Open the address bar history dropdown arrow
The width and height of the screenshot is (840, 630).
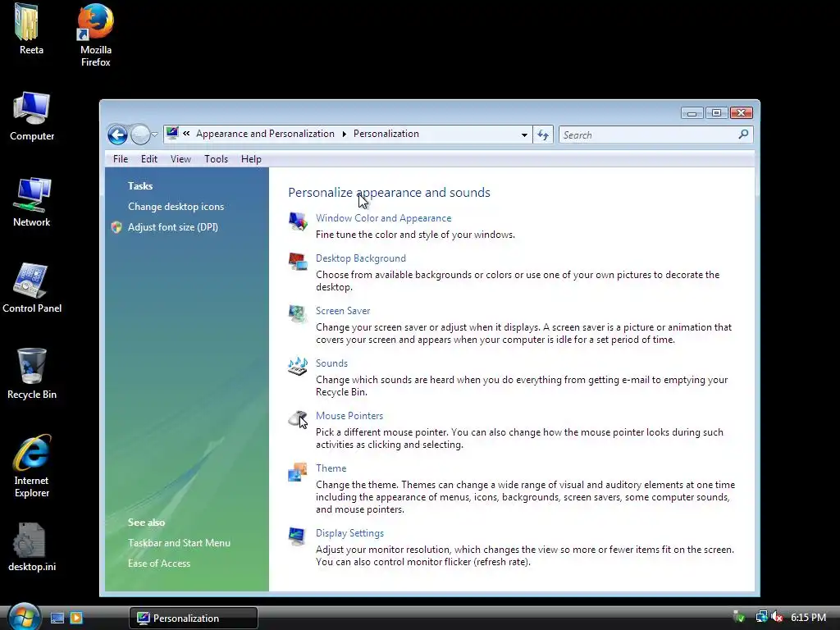click(524, 135)
